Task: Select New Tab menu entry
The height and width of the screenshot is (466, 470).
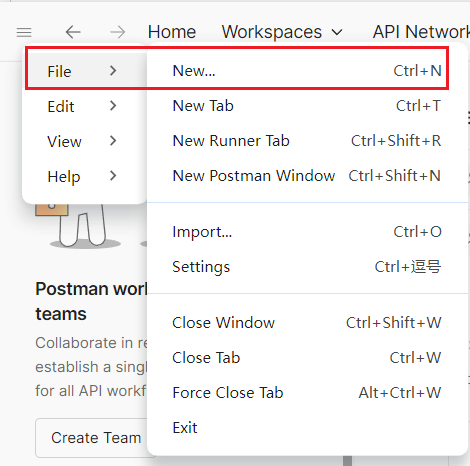Action: click(x=307, y=106)
